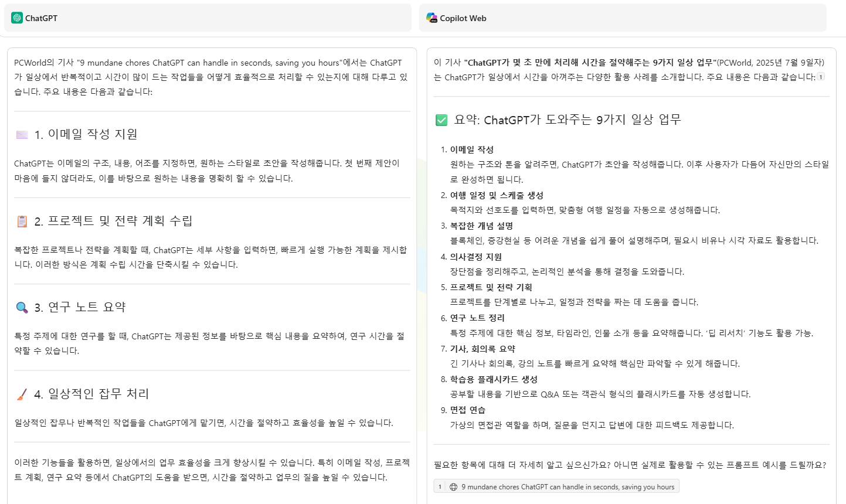Viewport: 846px width, 504px height.
Task: Click list item '이메일 작성' in Copilot
Action: tap(471, 149)
